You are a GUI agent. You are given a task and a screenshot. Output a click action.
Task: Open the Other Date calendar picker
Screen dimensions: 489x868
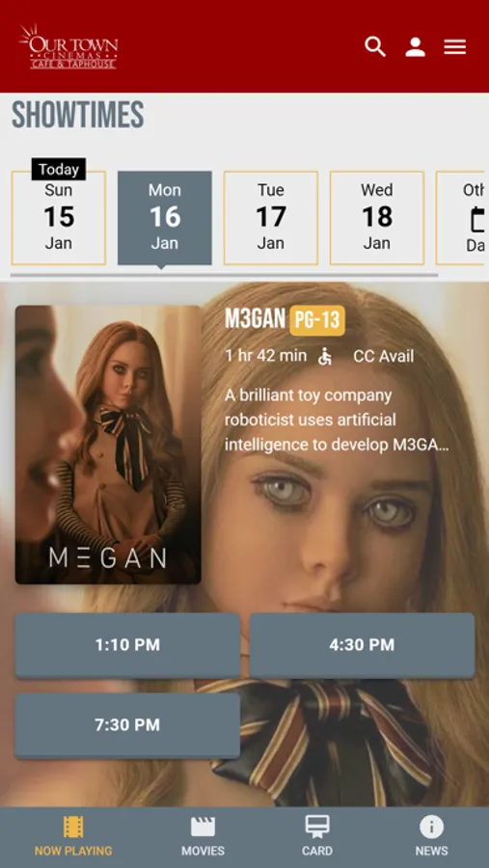462,218
